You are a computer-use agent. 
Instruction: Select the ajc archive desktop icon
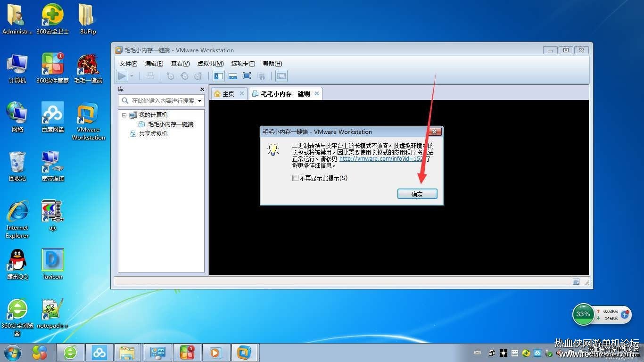53,215
